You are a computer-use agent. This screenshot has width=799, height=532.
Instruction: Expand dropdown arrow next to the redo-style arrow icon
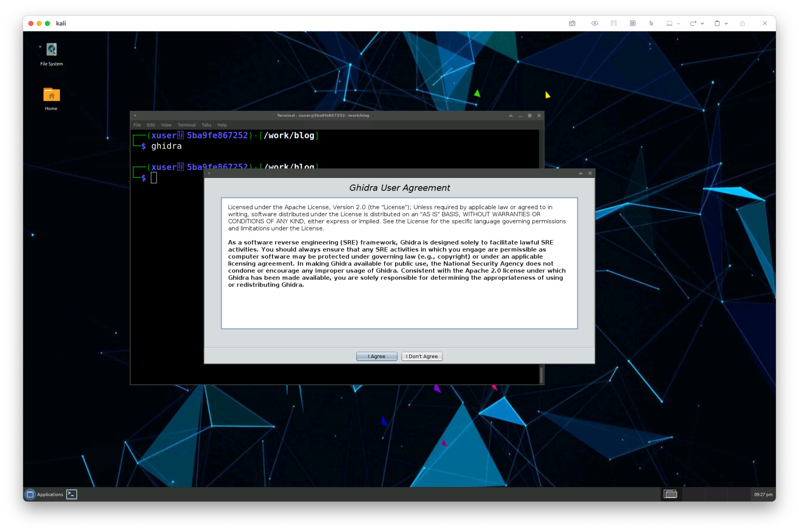tap(702, 23)
